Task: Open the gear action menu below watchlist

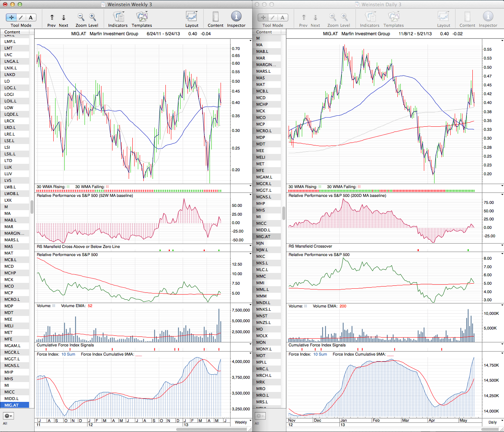Action: tap(8, 416)
